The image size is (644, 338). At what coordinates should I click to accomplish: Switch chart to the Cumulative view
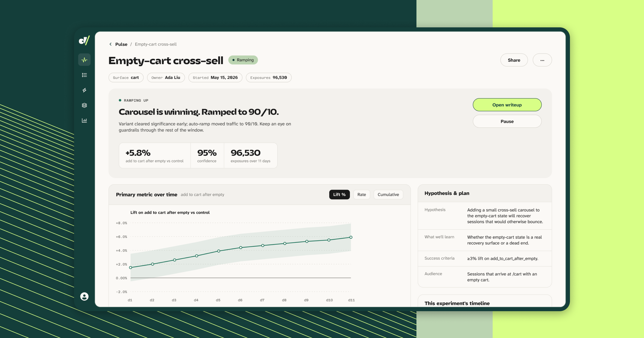pyautogui.click(x=388, y=194)
